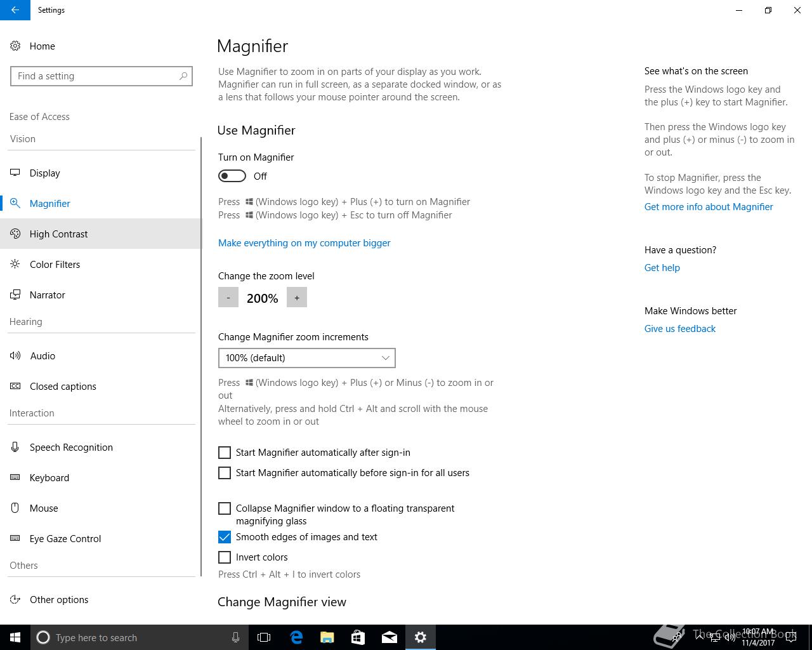The width and height of the screenshot is (812, 650).
Task: Decrease zoom level with the minus button
Action: tap(228, 297)
